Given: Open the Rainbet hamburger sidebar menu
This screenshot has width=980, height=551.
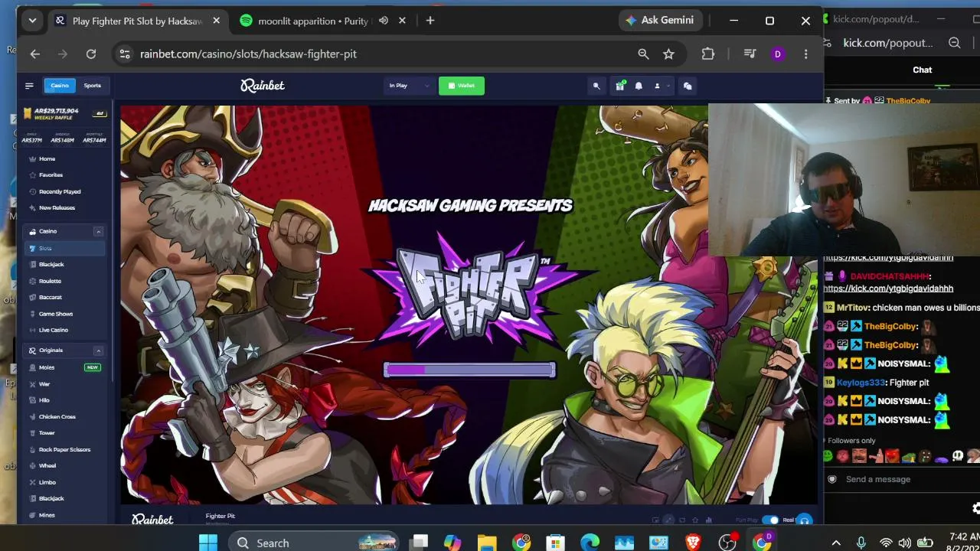Looking at the screenshot, I should tap(29, 86).
